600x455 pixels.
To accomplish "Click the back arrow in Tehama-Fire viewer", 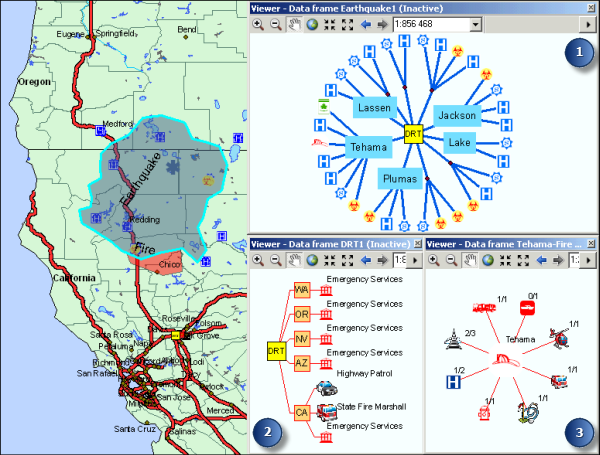I will (538, 260).
